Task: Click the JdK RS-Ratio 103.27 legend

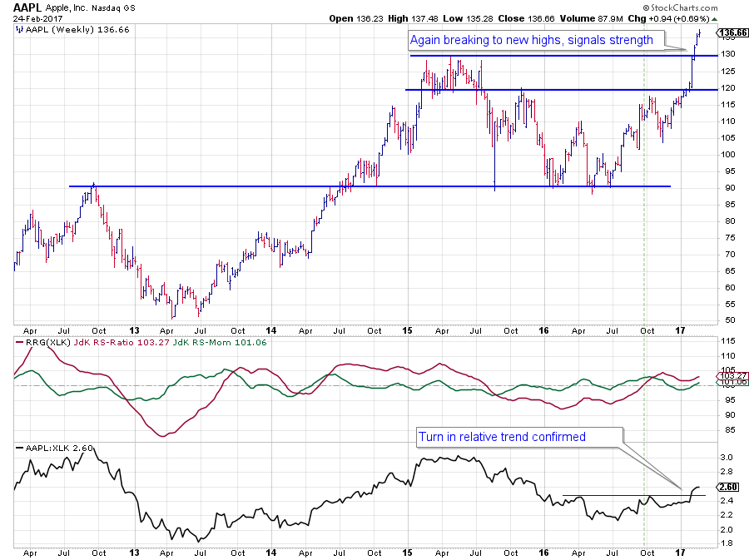Action: click(122, 342)
